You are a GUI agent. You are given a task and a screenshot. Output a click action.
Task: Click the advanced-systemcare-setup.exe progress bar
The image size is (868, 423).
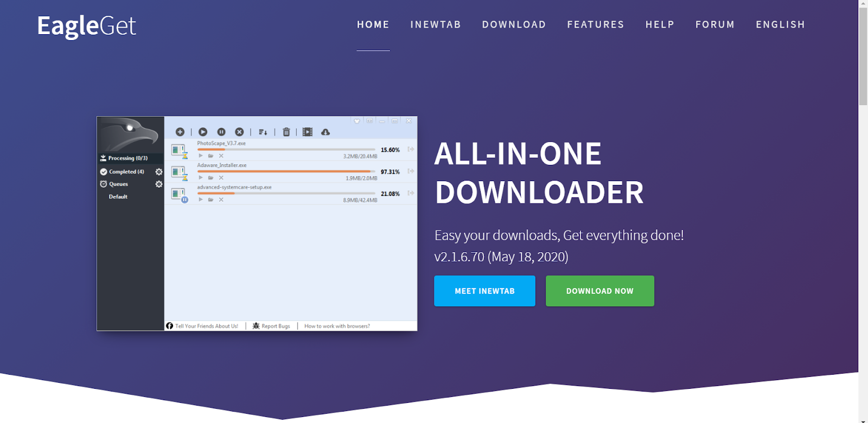[286, 193]
